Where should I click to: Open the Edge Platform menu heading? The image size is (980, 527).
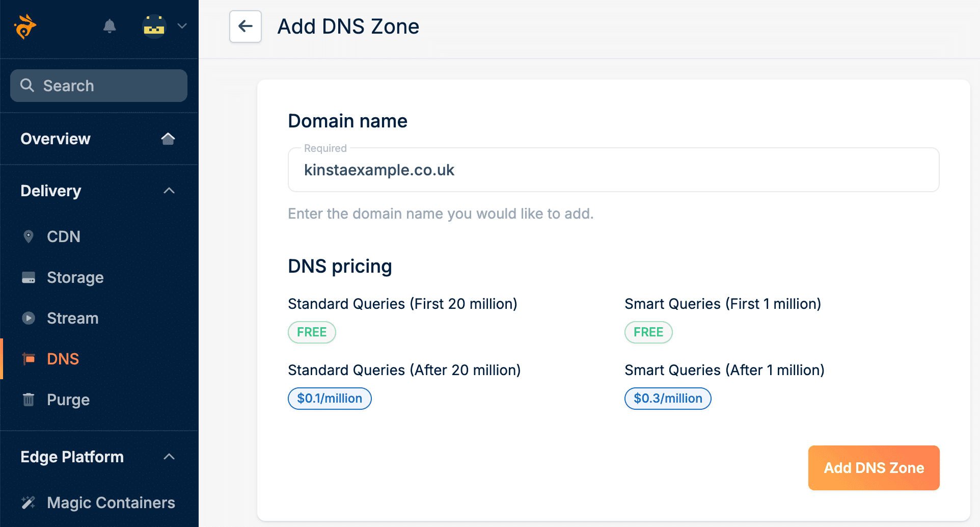72,457
